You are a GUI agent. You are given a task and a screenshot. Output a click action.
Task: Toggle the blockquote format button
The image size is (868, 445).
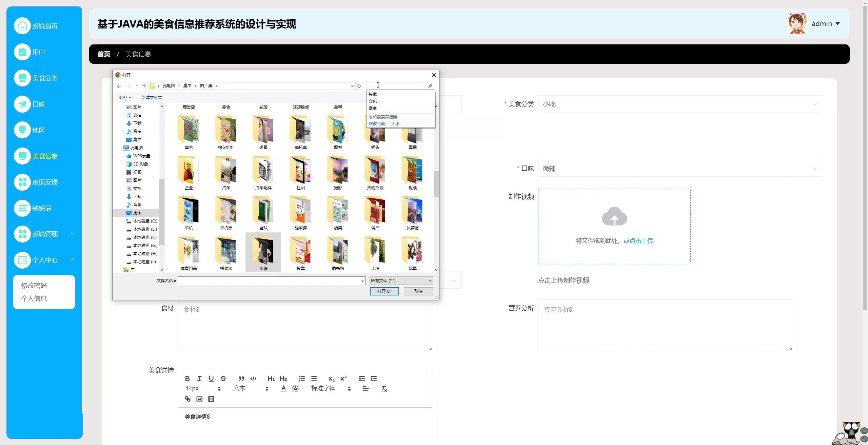click(x=241, y=379)
